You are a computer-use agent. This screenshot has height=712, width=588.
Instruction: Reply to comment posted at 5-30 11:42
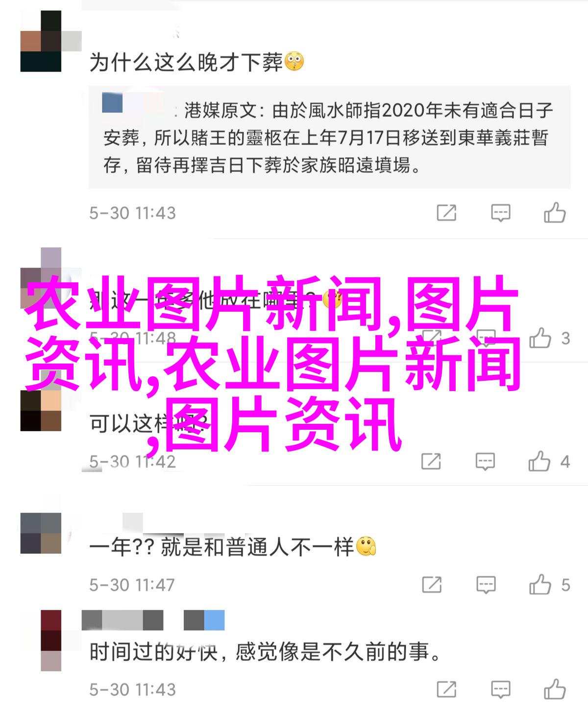click(485, 462)
